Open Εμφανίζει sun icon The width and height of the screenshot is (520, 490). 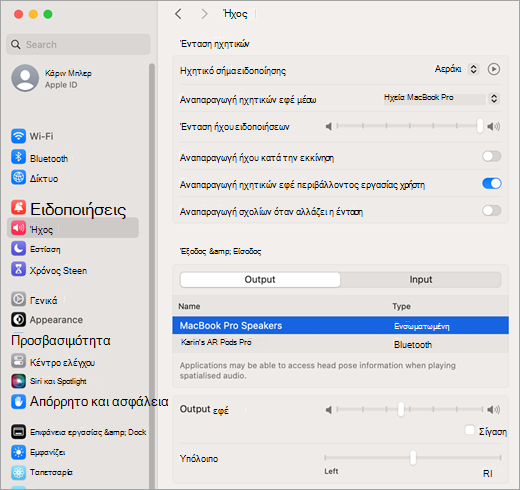click(18, 452)
